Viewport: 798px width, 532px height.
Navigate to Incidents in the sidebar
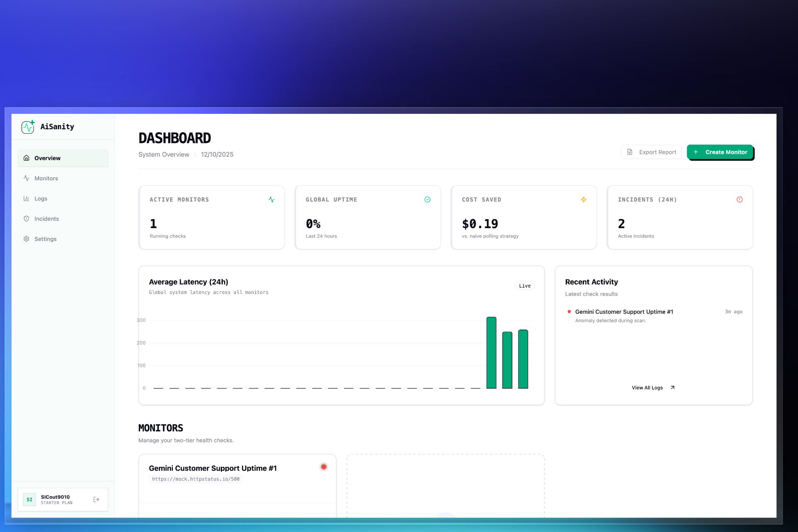point(46,219)
